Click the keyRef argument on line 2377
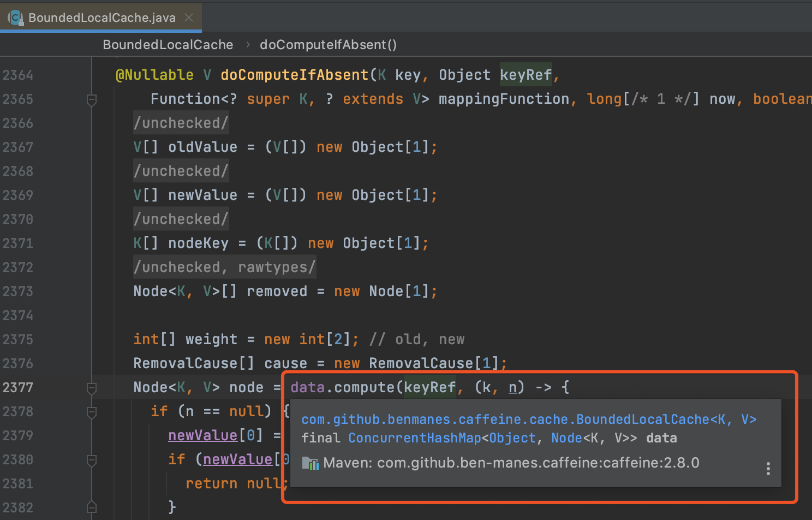 [x=430, y=387]
